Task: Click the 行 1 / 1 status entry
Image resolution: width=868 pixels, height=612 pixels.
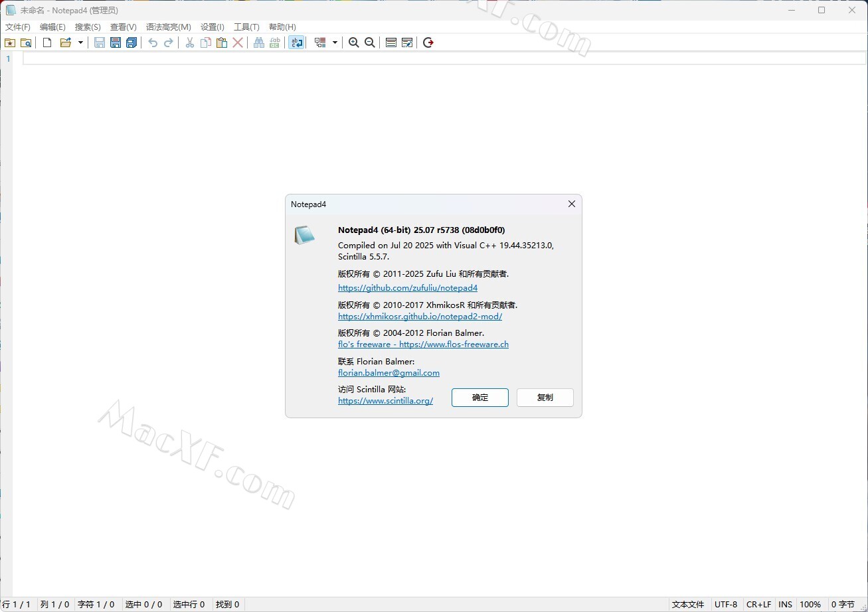Action: 17,605
